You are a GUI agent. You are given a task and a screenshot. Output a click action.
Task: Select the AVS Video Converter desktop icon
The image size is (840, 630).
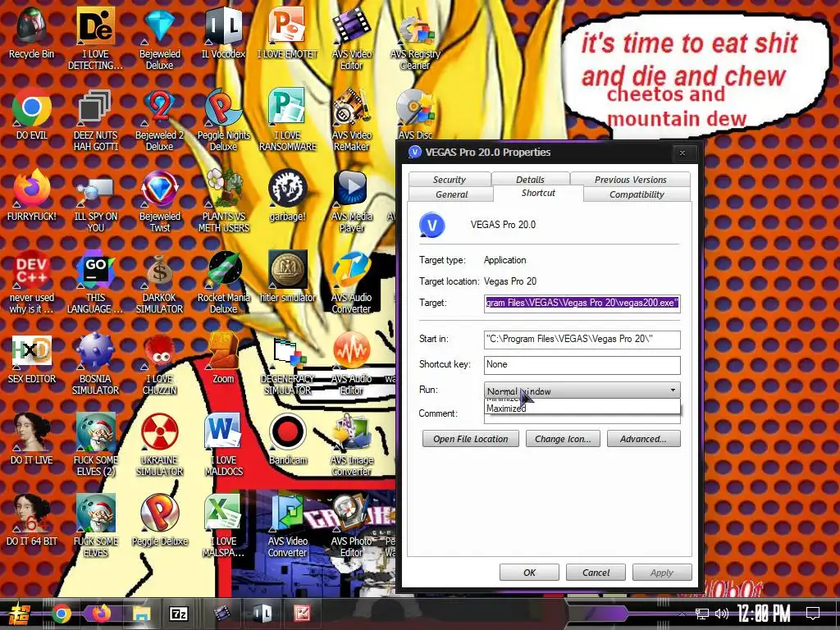(x=288, y=526)
